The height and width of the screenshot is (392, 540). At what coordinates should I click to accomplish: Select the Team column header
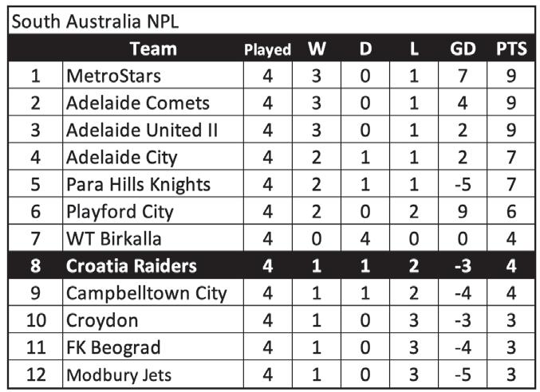coord(153,49)
